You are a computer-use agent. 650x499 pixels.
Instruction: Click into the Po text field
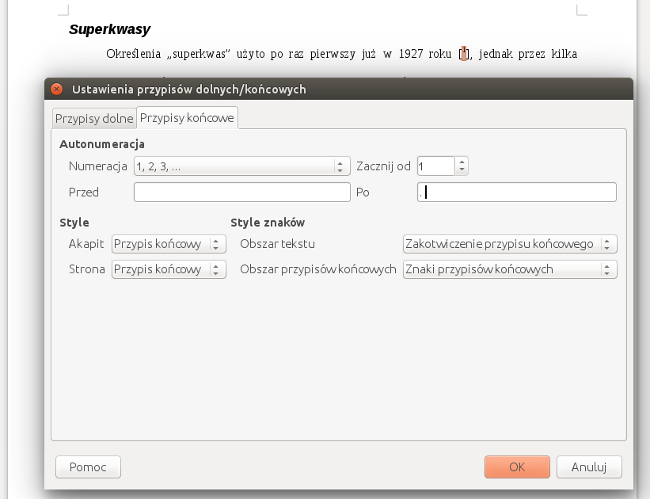[x=516, y=192]
